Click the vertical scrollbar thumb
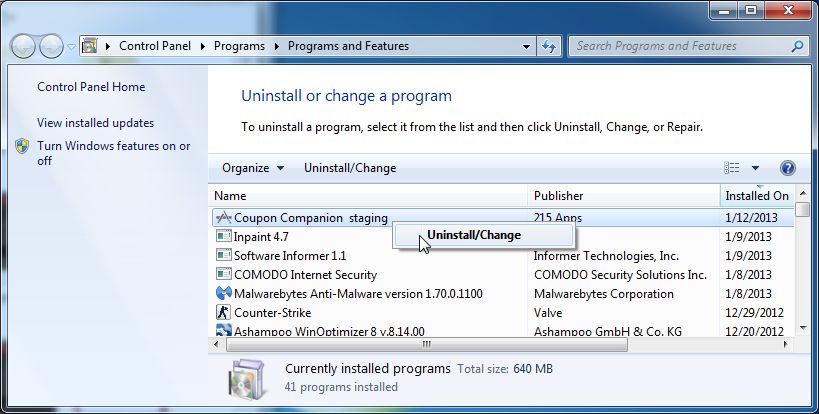The height and width of the screenshot is (414, 819). click(x=803, y=209)
